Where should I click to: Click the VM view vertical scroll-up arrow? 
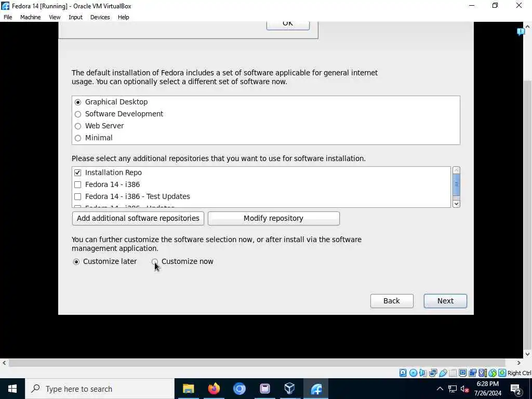tap(528, 26)
